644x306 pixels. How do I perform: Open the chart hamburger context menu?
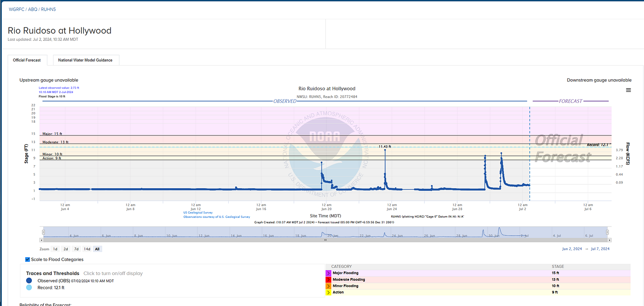pos(629,90)
